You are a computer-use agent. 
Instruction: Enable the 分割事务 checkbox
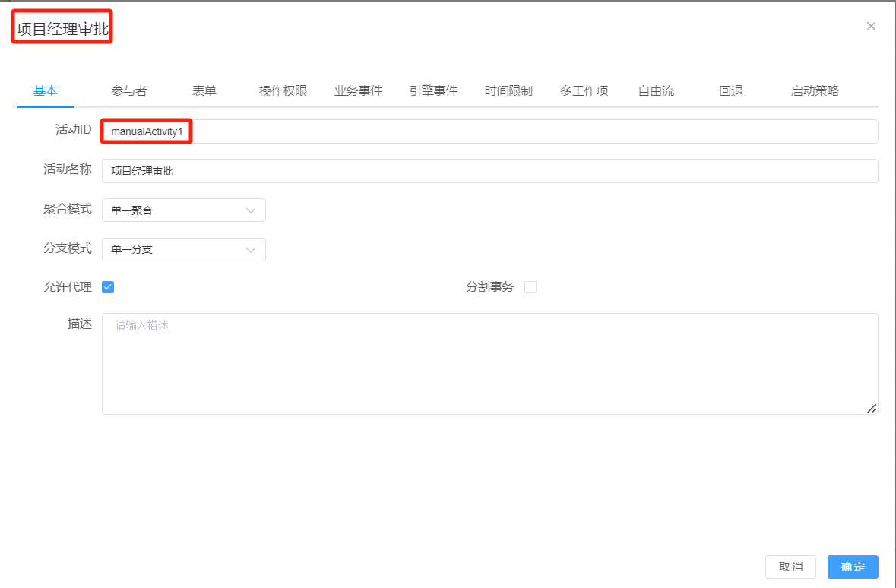click(530, 287)
